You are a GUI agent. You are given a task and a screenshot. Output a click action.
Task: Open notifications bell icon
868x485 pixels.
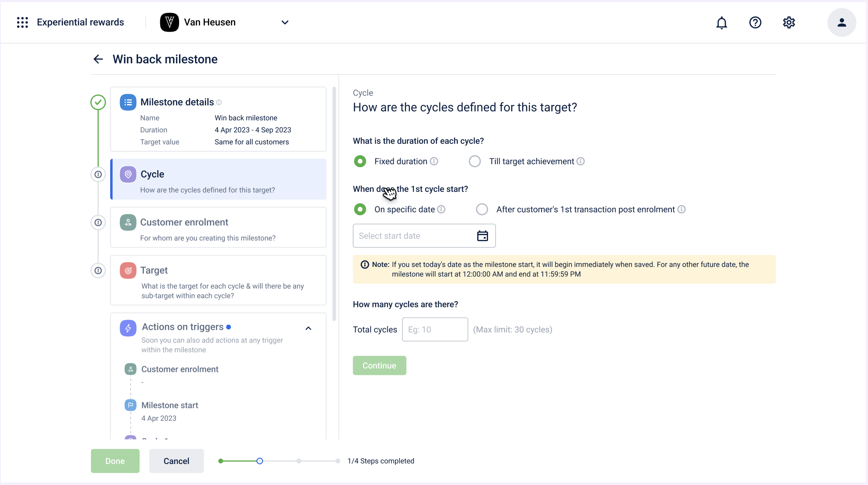[721, 22]
